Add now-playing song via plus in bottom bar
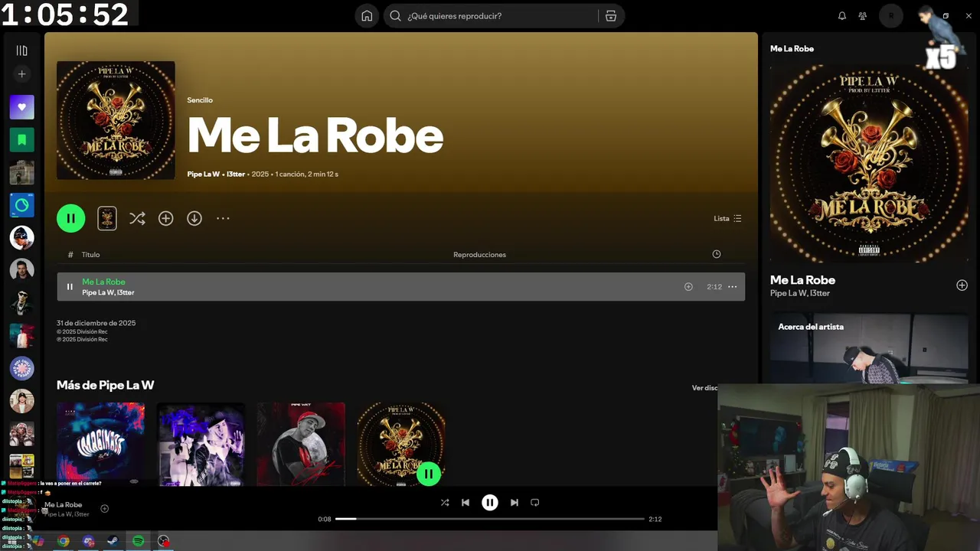980x551 pixels. pyautogui.click(x=105, y=509)
